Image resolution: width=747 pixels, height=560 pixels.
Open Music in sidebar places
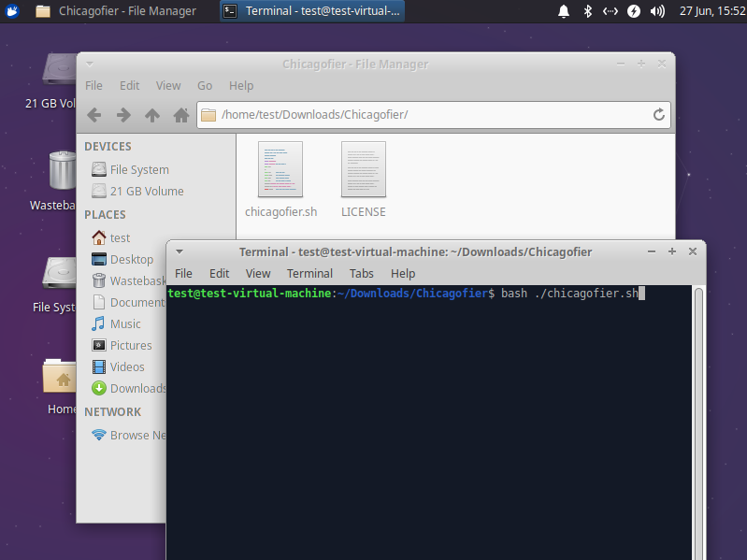[116, 323]
